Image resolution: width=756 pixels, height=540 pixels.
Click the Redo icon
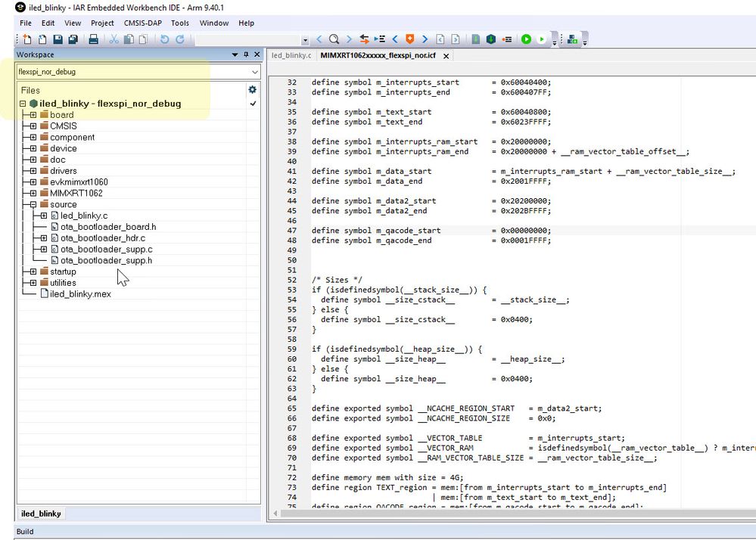(x=180, y=39)
